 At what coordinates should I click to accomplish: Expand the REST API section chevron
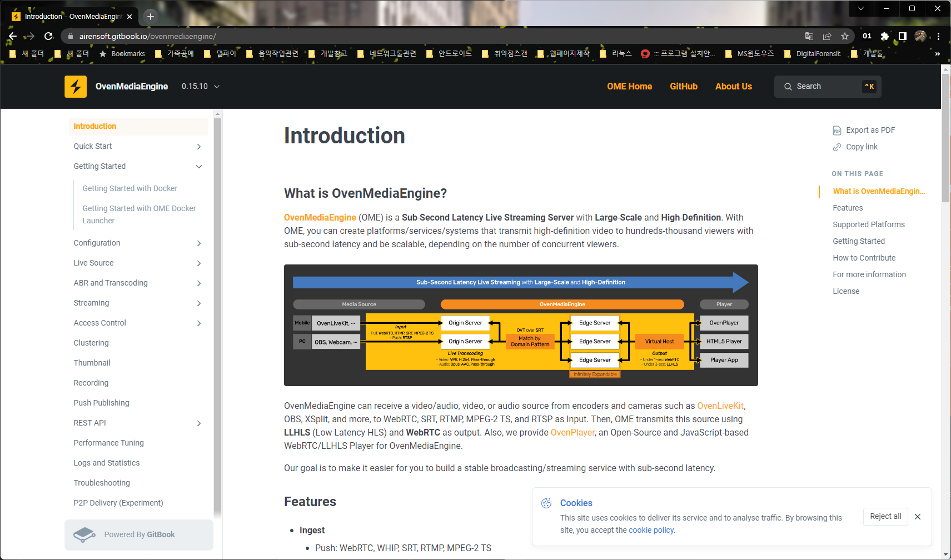199,423
